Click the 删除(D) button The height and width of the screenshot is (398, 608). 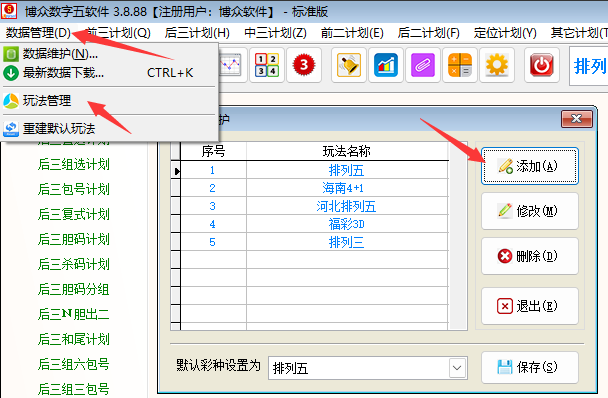530,256
